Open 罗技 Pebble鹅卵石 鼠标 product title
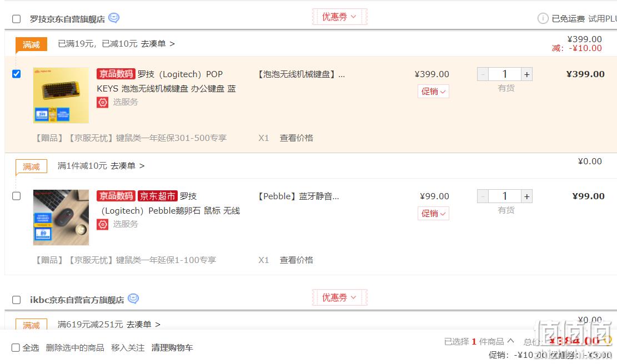617x364 pixels. (x=168, y=203)
